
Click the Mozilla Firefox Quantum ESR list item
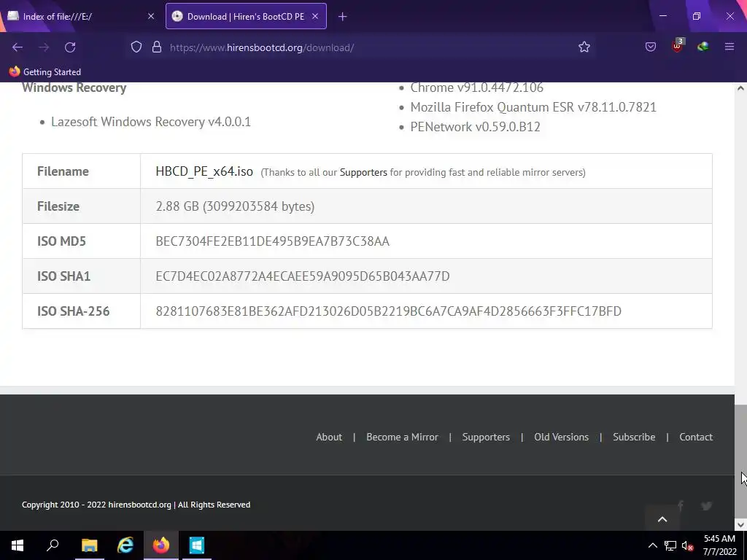533,107
